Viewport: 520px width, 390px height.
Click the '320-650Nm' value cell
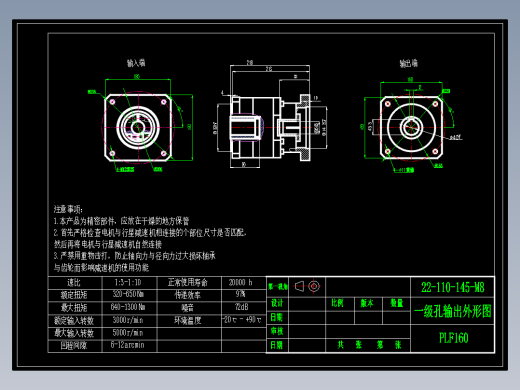click(x=129, y=295)
